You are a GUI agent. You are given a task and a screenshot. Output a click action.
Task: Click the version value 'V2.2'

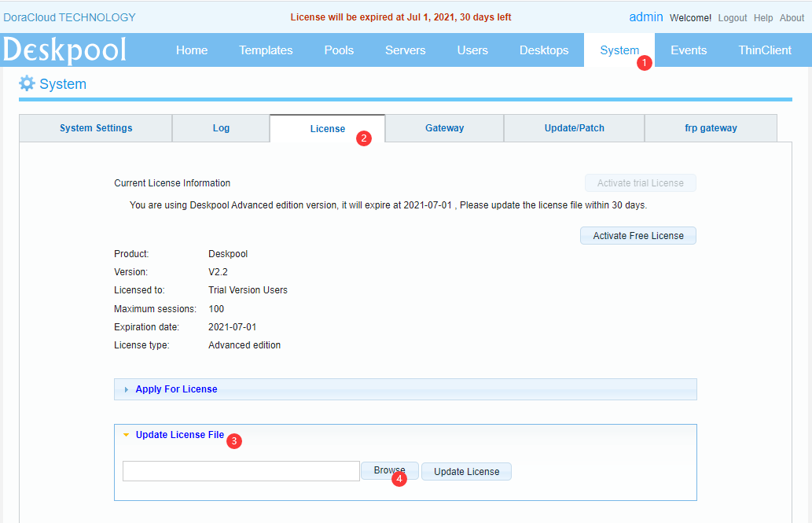[x=218, y=272]
